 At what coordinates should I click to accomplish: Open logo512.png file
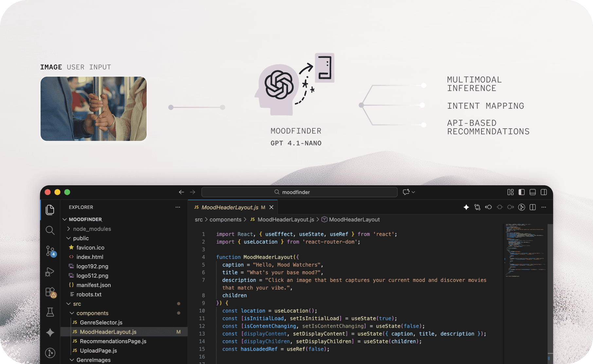point(124,276)
